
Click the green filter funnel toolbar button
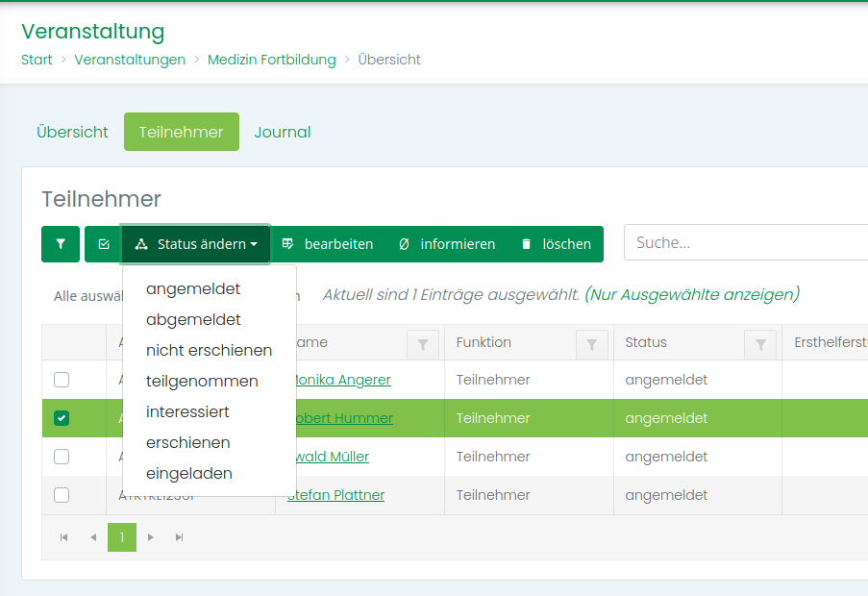click(61, 244)
